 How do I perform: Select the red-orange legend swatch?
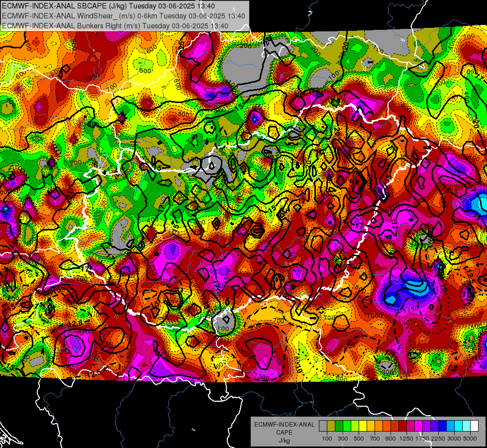coord(387,426)
